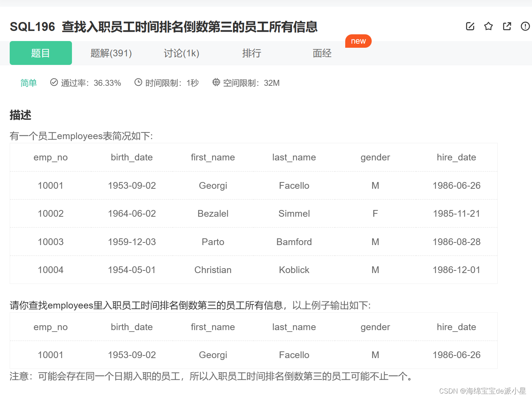Click gender cell F
Viewport: 532px width, 398px height.
[x=375, y=214]
